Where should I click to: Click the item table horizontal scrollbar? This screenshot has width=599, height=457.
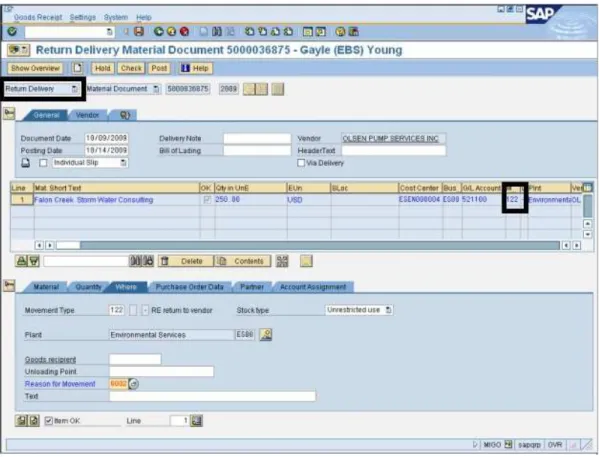(308, 245)
